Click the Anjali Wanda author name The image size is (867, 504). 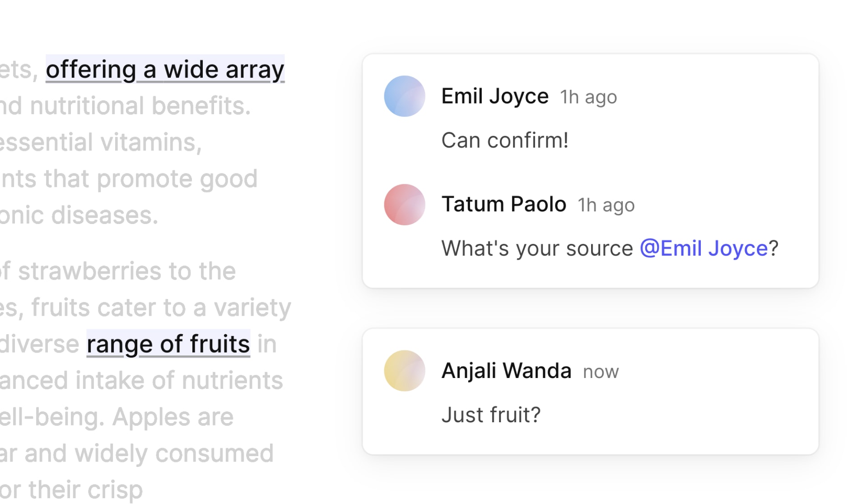point(506,371)
